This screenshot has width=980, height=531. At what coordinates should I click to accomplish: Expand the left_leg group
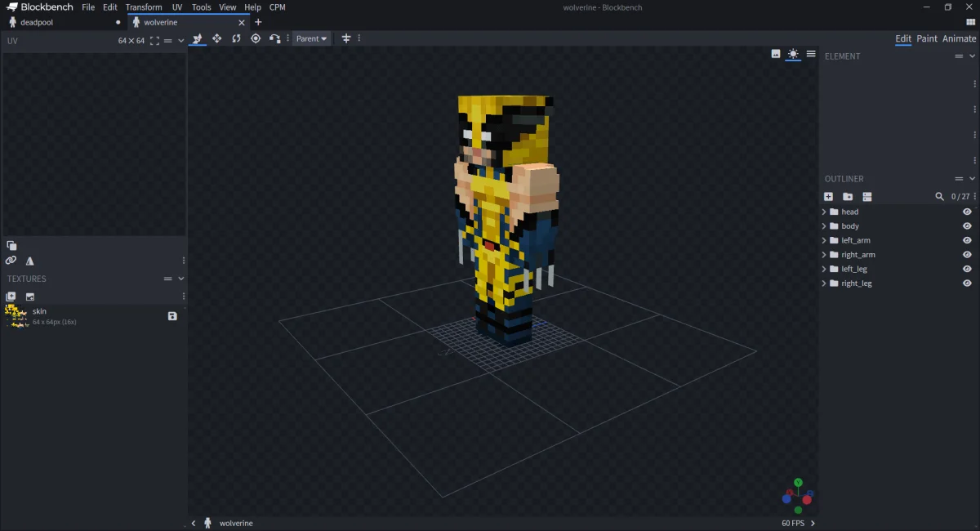(824, 269)
